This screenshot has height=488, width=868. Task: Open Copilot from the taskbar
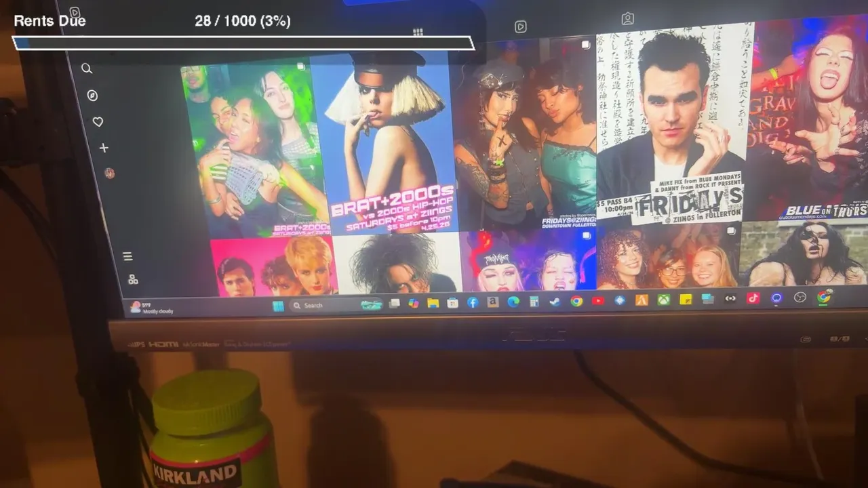[413, 304]
